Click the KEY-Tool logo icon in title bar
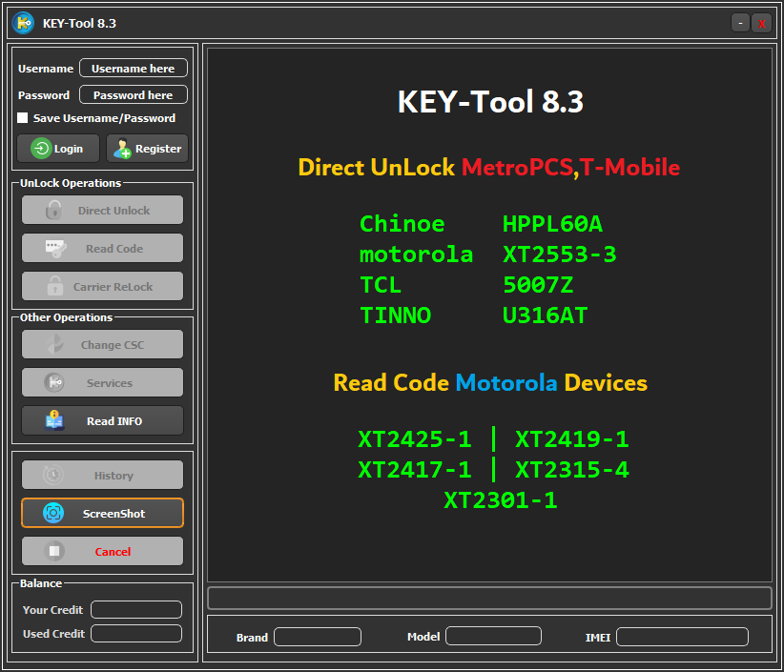The image size is (784, 672). click(x=23, y=23)
